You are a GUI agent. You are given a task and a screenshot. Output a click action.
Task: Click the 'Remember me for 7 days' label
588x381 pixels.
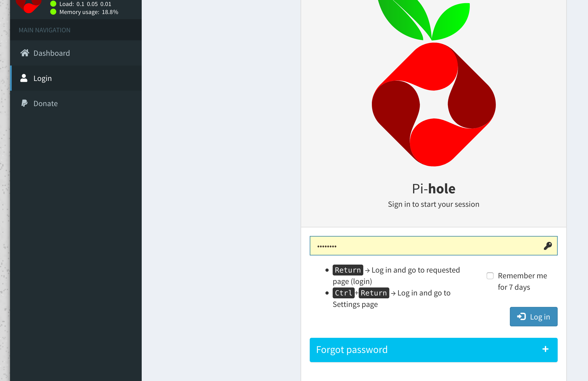point(522,281)
